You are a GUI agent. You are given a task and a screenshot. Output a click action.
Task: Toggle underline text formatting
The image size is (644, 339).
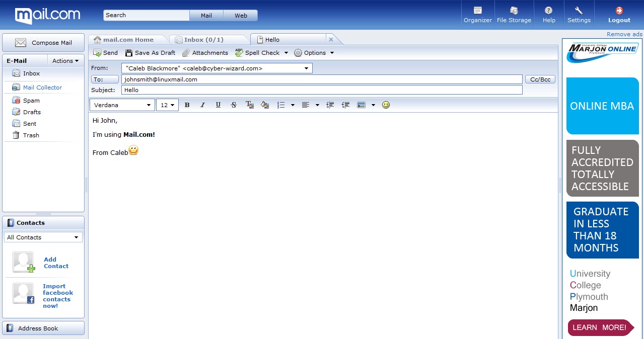(218, 105)
